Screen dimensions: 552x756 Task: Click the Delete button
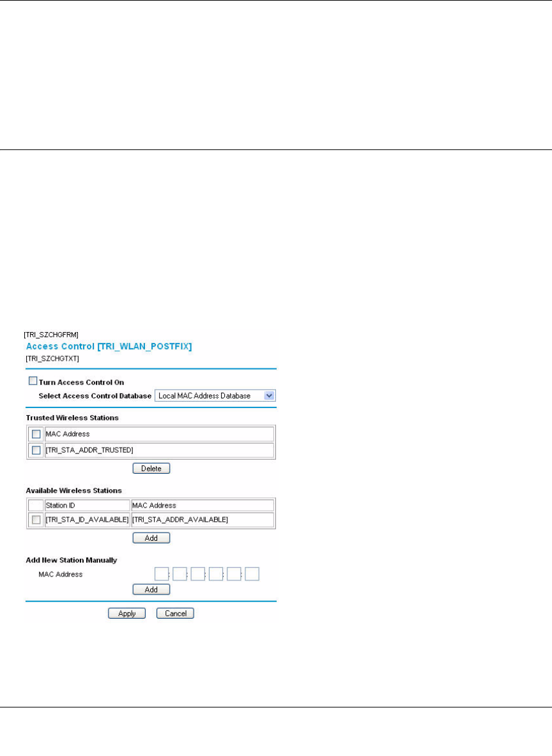[x=151, y=468]
